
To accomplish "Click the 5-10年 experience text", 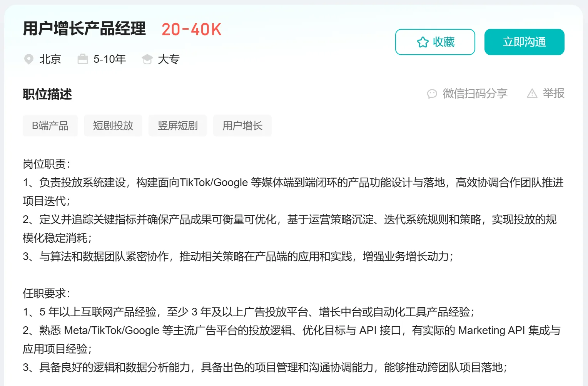I will [110, 59].
